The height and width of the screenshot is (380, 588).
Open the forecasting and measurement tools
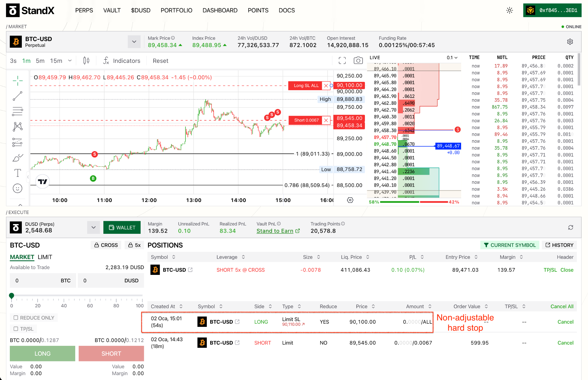pyautogui.click(x=18, y=142)
